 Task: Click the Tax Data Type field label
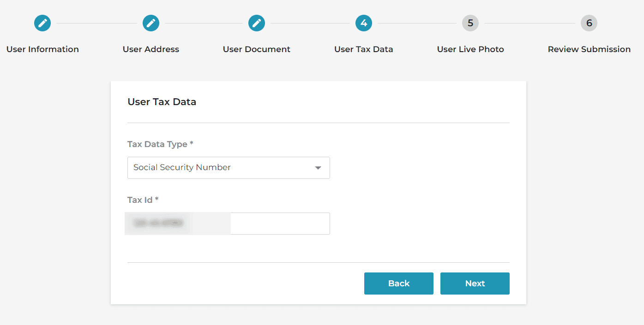click(160, 144)
